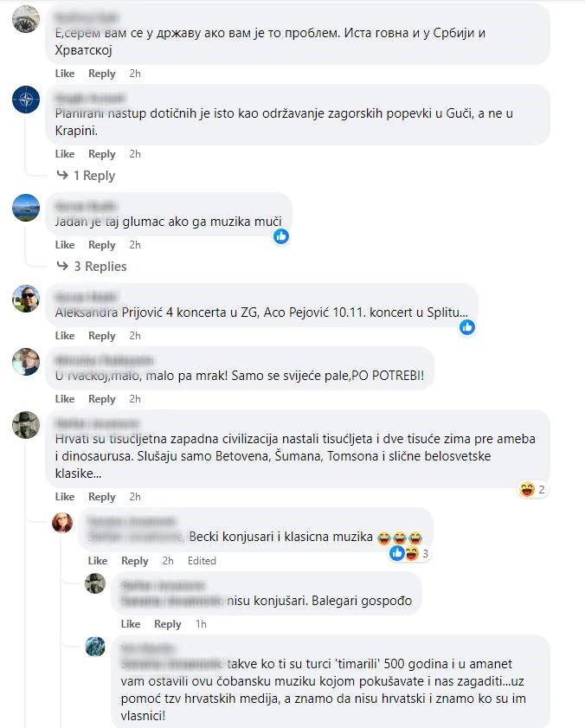This screenshot has height=728, width=585.
Task: Open the Edited label on the Becki konjusari reply
Action: tap(202, 561)
